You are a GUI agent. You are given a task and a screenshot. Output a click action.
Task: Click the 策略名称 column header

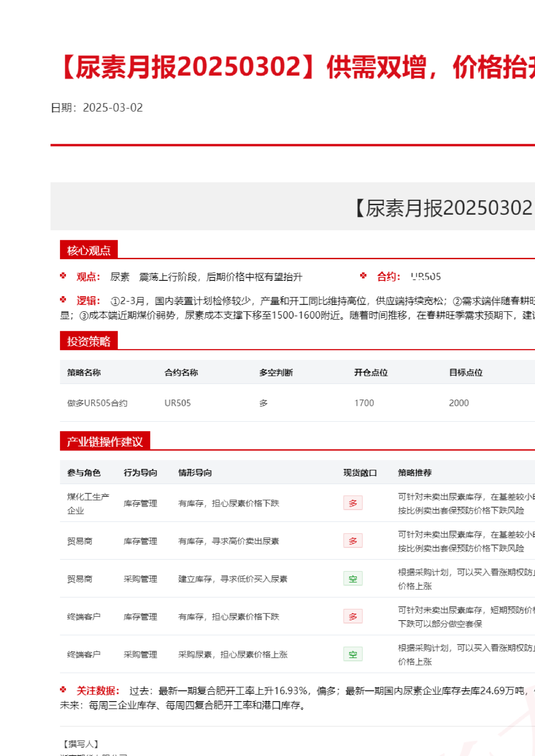click(x=84, y=373)
